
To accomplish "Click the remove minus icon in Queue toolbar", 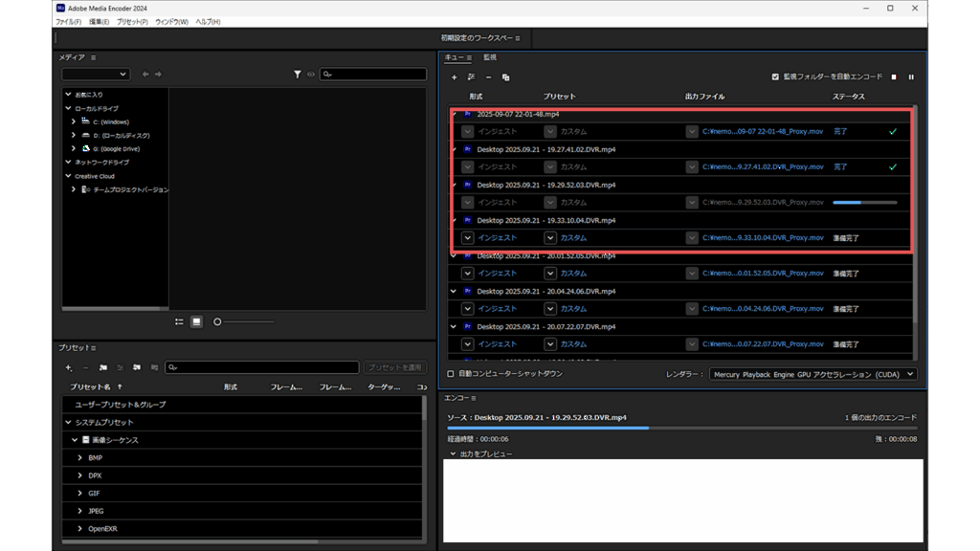I will pyautogui.click(x=488, y=77).
